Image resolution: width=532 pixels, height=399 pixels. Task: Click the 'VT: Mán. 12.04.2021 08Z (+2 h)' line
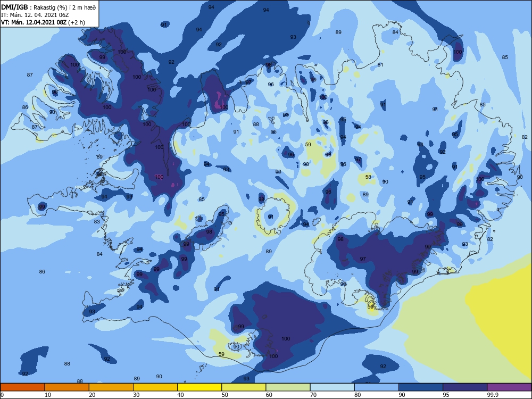(x=43, y=22)
